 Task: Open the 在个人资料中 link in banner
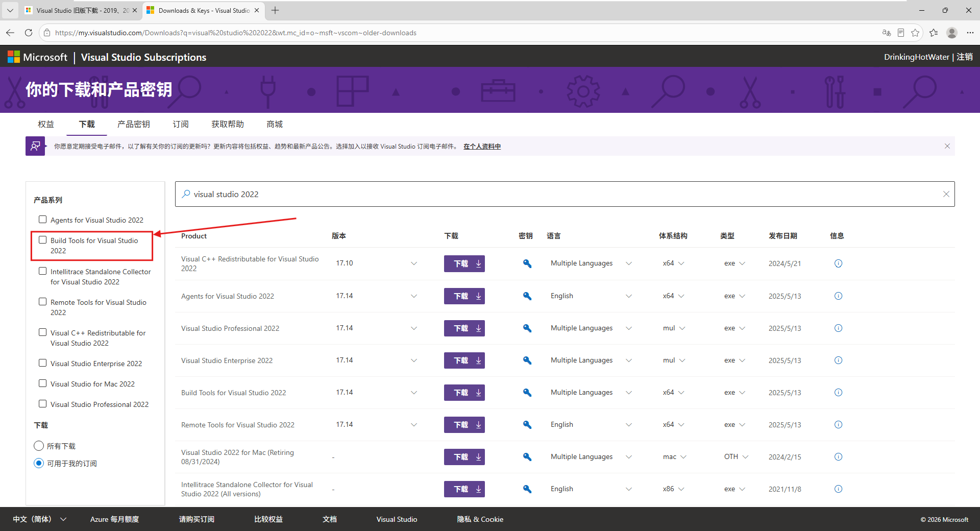pos(482,147)
